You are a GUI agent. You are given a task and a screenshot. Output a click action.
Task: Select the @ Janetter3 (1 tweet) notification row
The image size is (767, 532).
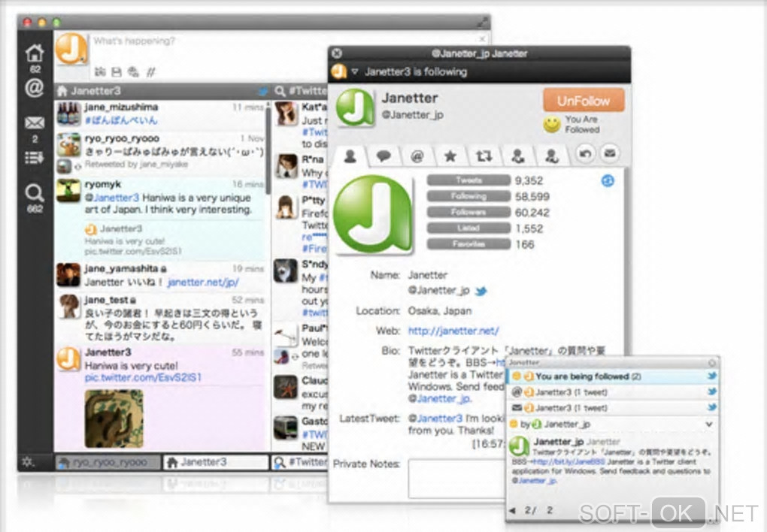pos(614,392)
